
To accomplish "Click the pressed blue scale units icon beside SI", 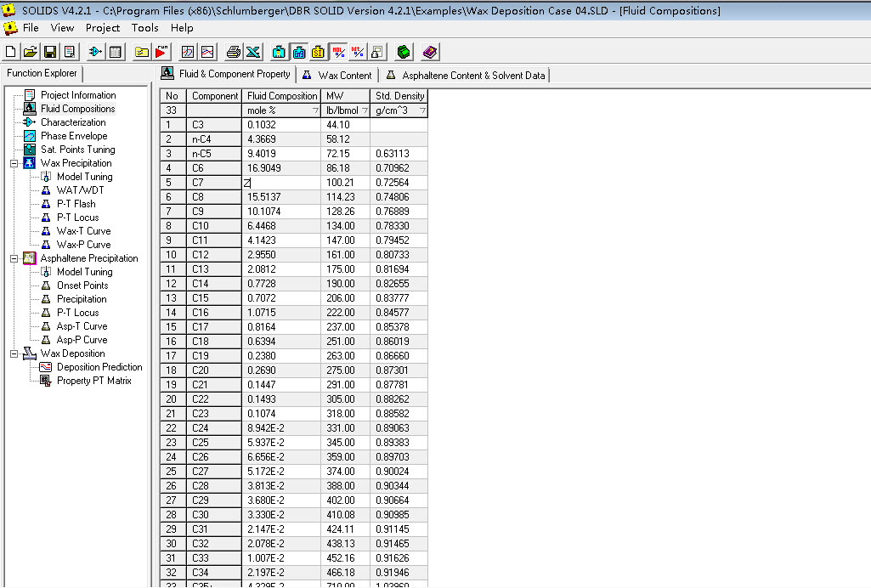I will point(299,52).
